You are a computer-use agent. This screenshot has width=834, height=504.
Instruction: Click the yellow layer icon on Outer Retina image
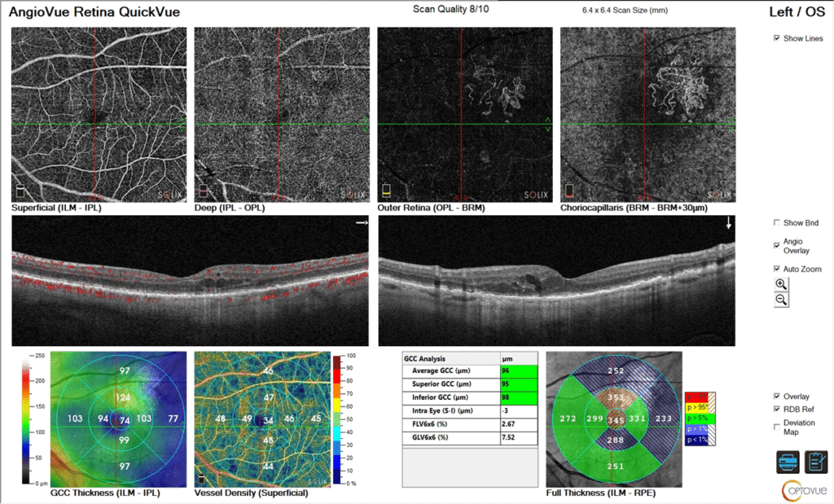tap(386, 191)
